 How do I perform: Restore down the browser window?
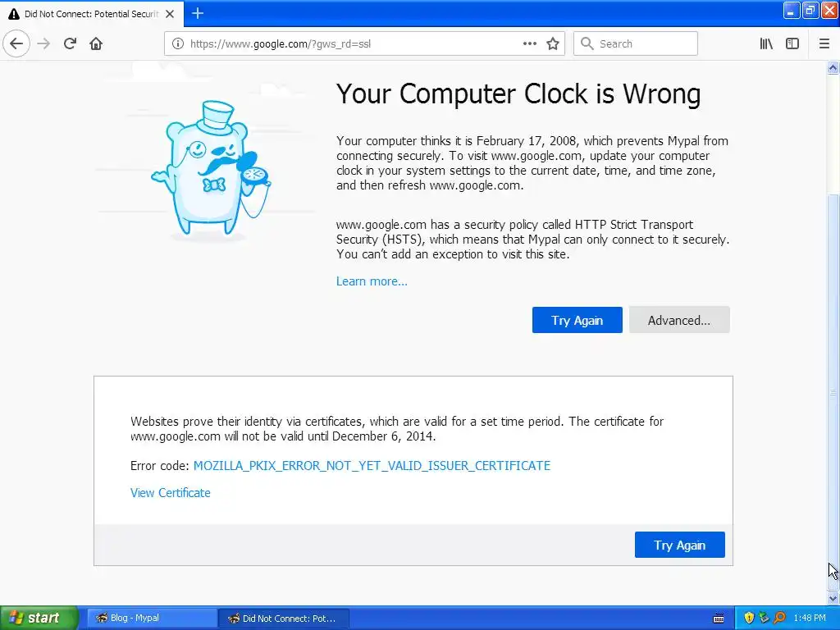(x=810, y=11)
